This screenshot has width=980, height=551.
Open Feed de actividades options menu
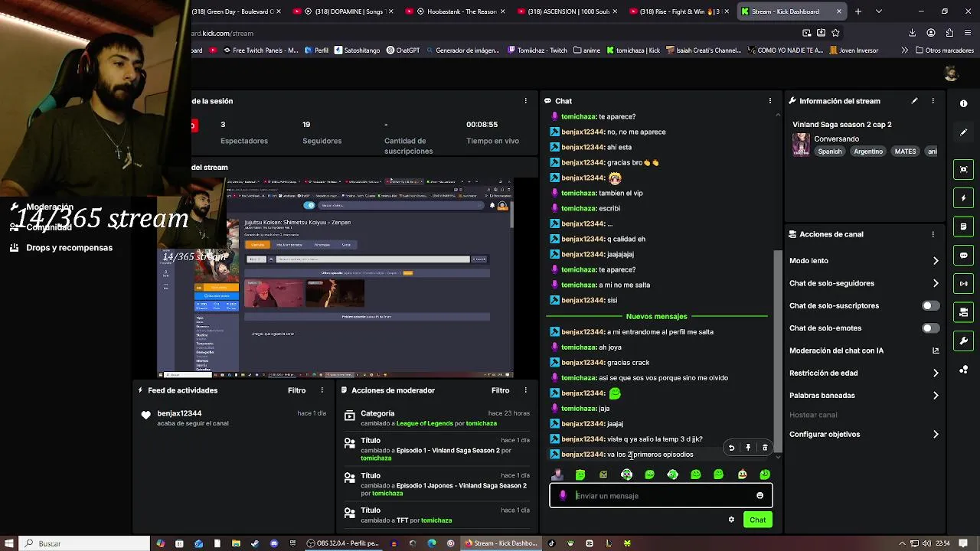(322, 390)
